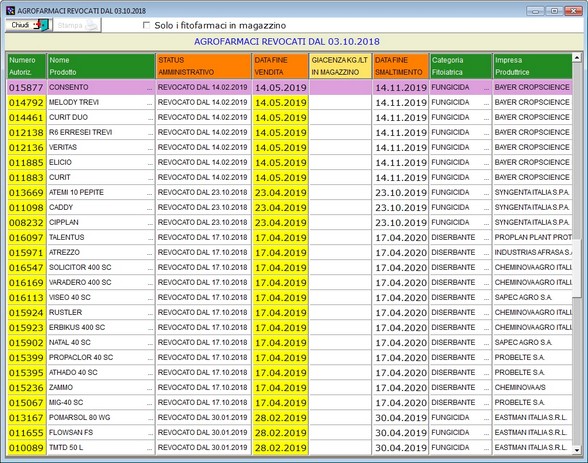Click stock quantity cell in TALENTUS row
This screenshot has height=463, width=588.
pos(340,237)
